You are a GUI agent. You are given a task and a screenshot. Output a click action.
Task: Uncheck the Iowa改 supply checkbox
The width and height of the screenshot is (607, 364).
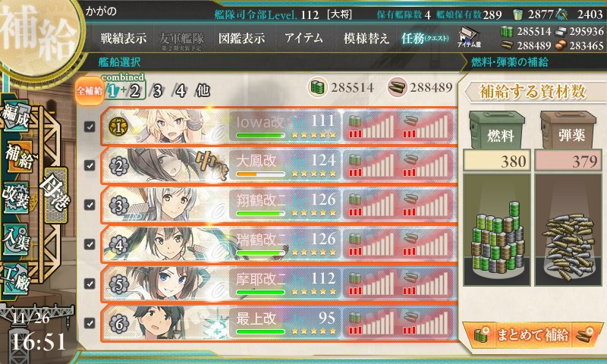(x=90, y=126)
